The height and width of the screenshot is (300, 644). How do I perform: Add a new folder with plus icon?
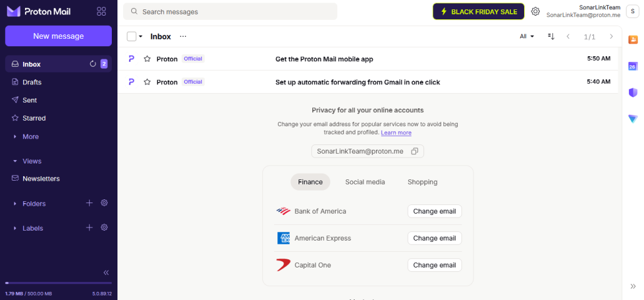(89, 203)
